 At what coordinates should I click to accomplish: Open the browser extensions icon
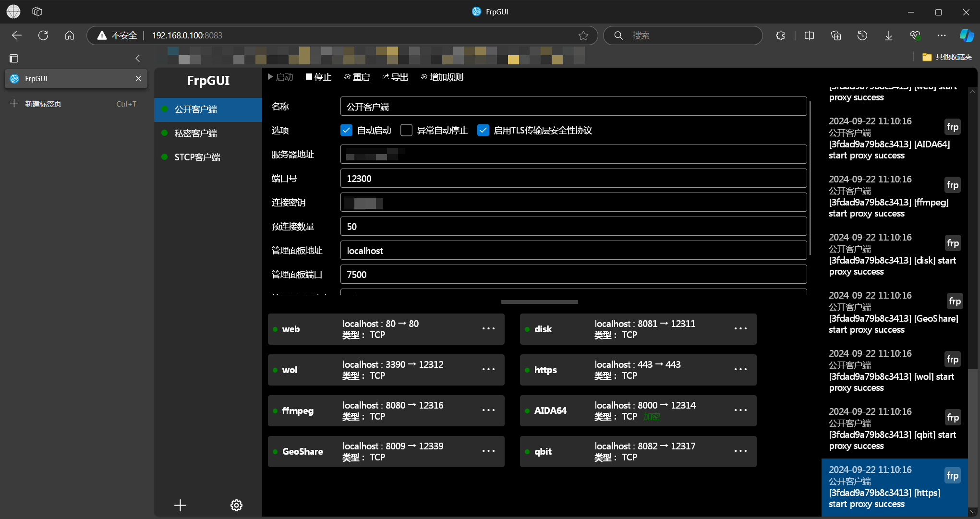(x=781, y=35)
